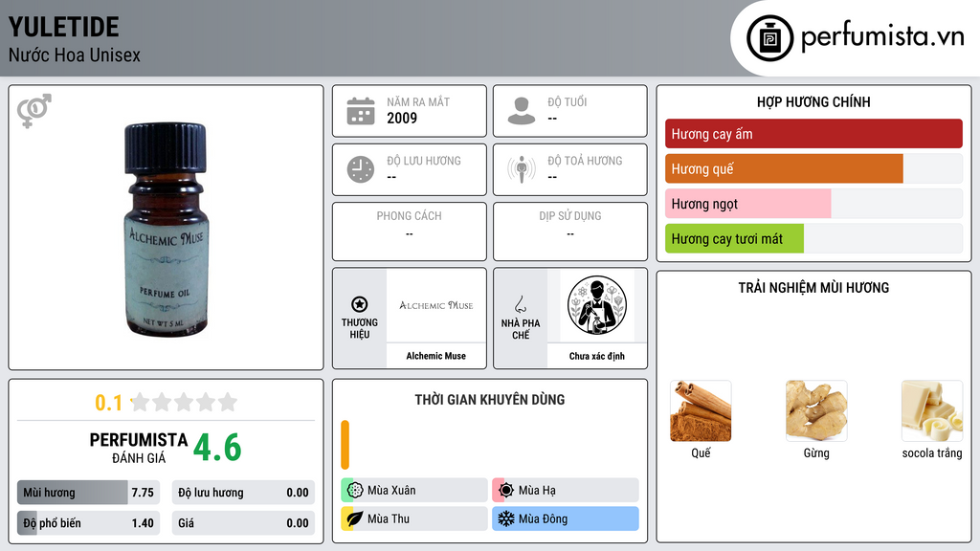Screen dimensions: 980x551
Task: Click the TRẢI NGHIỆM MÙI HƯƠNG heading
Action: tap(813, 288)
